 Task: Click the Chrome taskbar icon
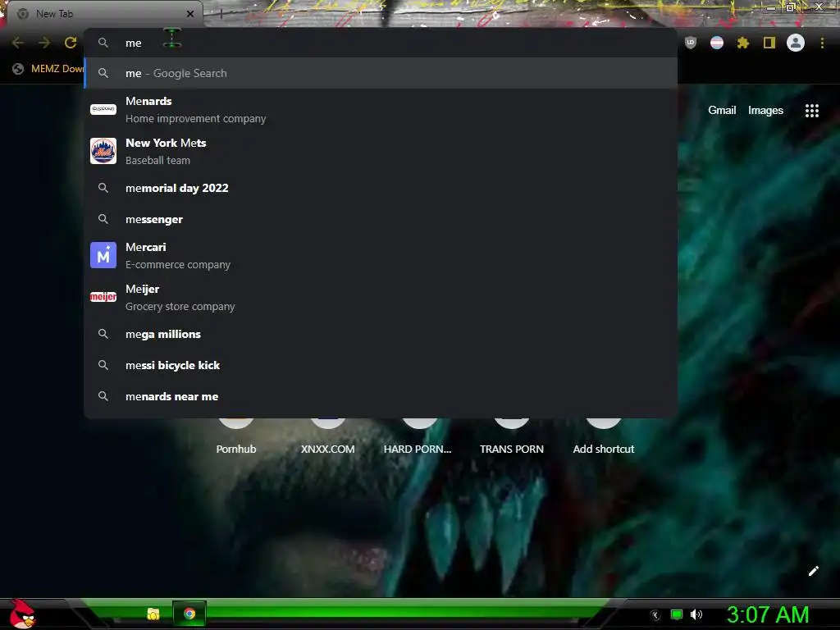tap(189, 614)
